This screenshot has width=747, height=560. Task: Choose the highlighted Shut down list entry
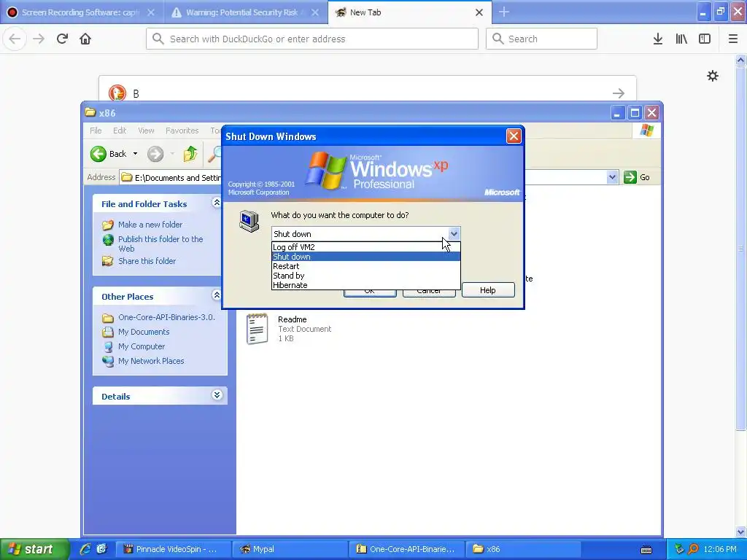(365, 257)
